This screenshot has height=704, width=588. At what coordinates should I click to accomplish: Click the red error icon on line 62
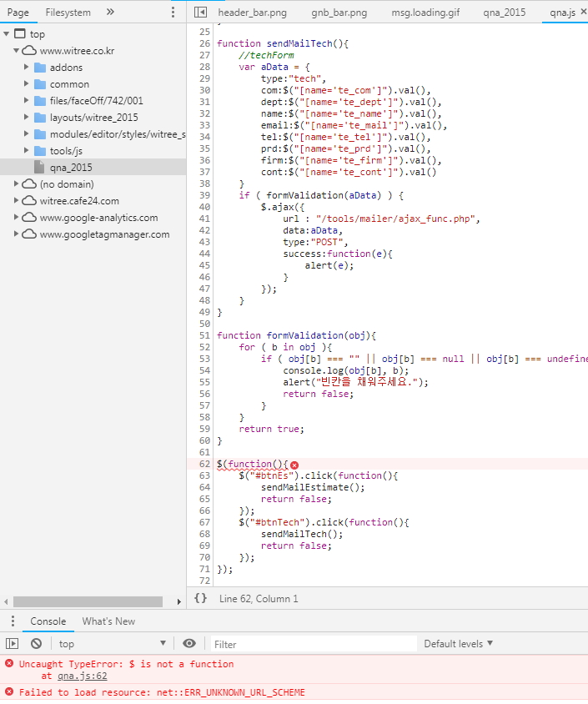point(294,465)
